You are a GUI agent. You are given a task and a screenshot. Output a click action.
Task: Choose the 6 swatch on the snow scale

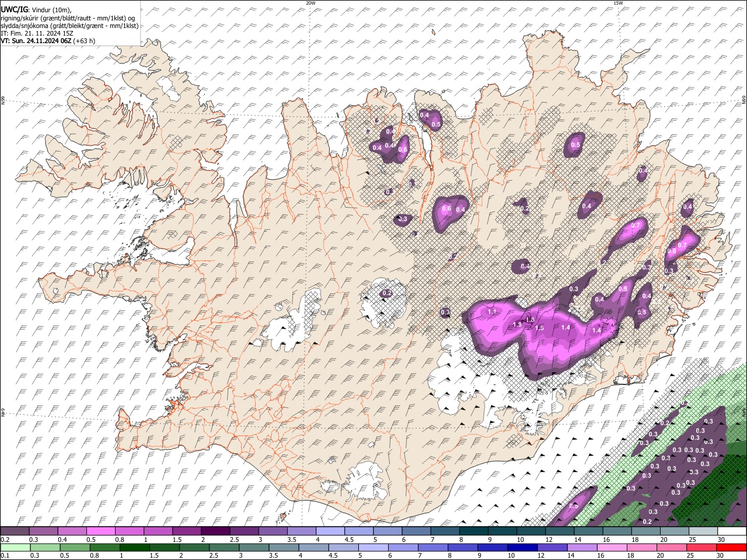pos(416,531)
